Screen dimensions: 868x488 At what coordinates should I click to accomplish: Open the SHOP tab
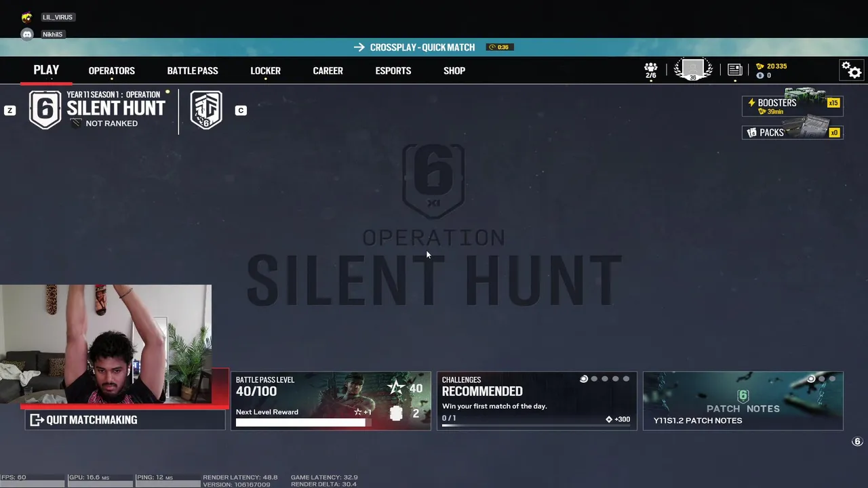tap(454, 70)
